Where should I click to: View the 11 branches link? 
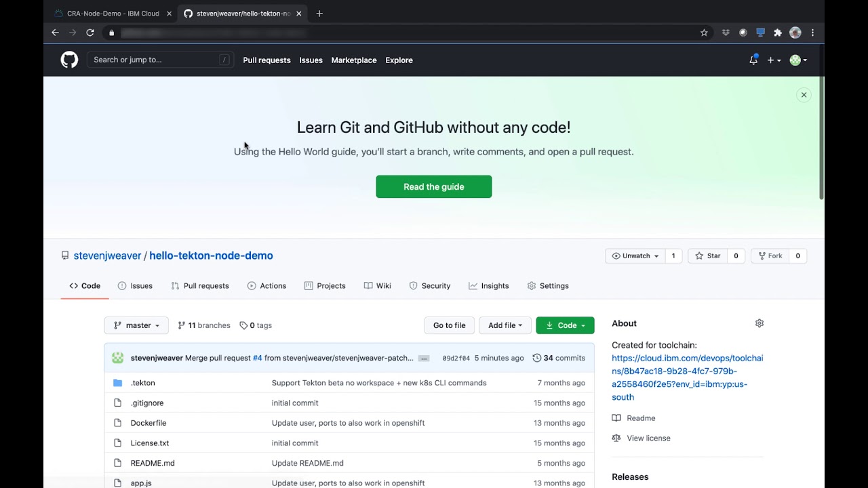(x=204, y=325)
